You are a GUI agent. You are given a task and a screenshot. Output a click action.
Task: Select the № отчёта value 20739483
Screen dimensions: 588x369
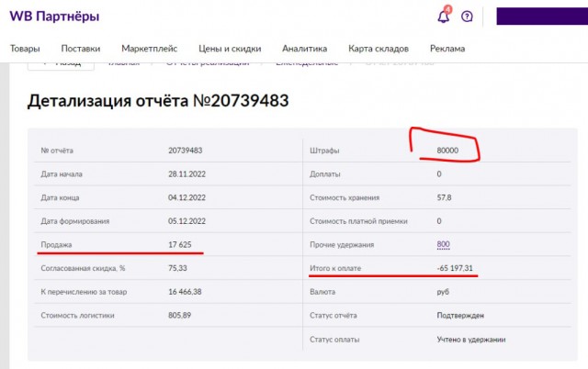tap(186, 151)
